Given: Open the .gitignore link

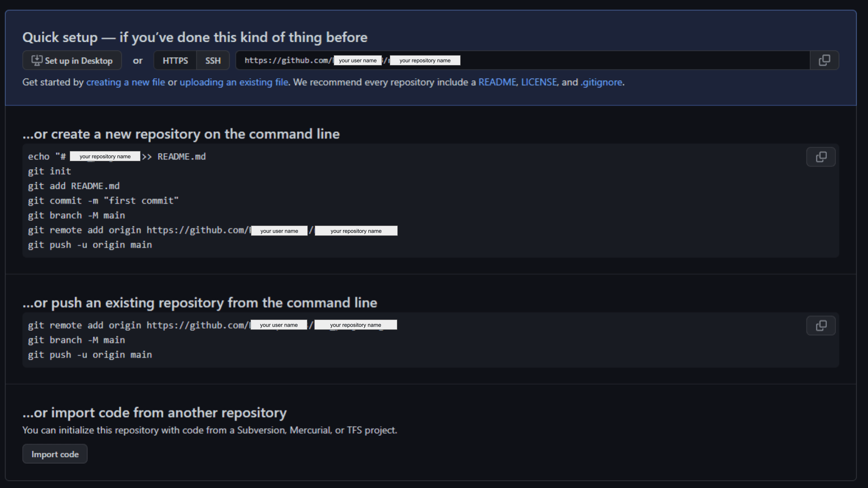Looking at the screenshot, I should click(x=602, y=82).
